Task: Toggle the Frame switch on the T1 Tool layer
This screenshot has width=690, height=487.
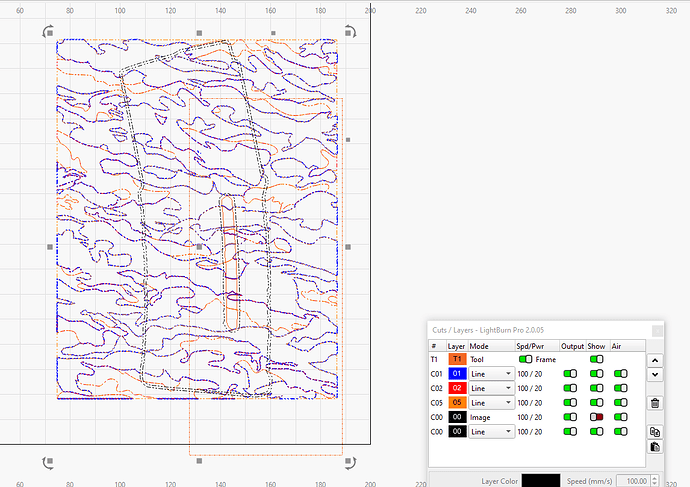Action: (525, 359)
